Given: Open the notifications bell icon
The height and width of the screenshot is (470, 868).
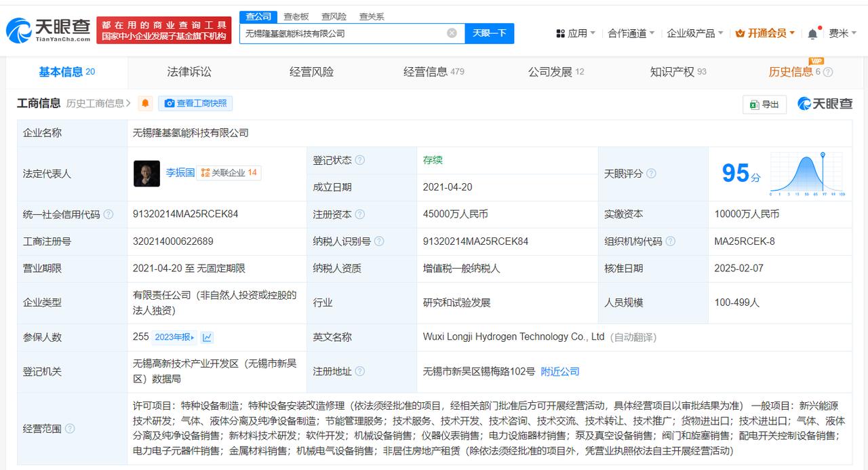Looking at the screenshot, I should (812, 33).
